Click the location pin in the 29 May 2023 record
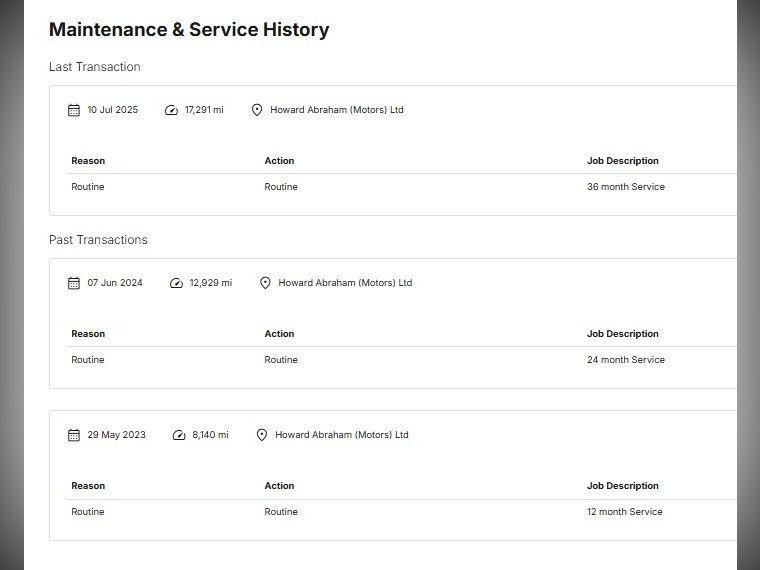Viewport: 760px width, 570px height. tap(262, 435)
